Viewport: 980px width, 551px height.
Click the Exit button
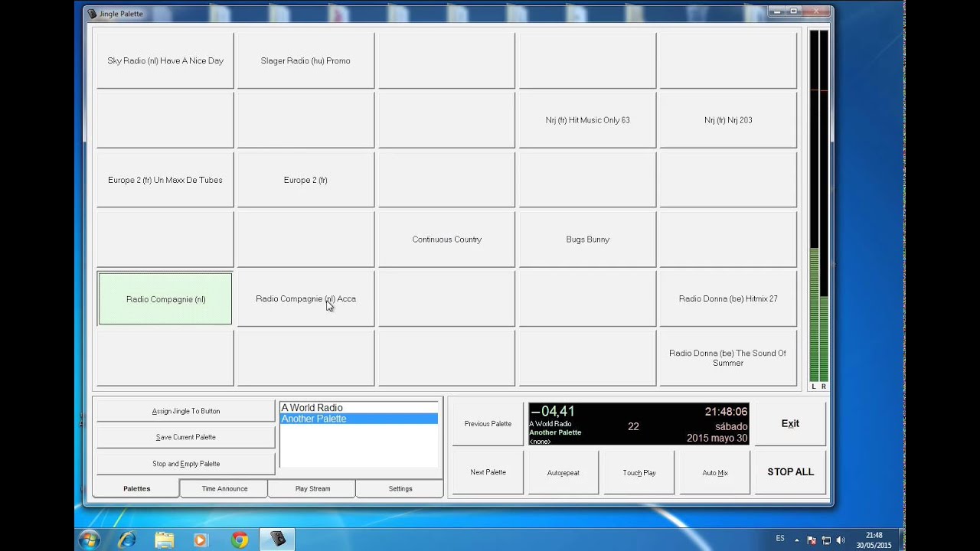point(790,423)
